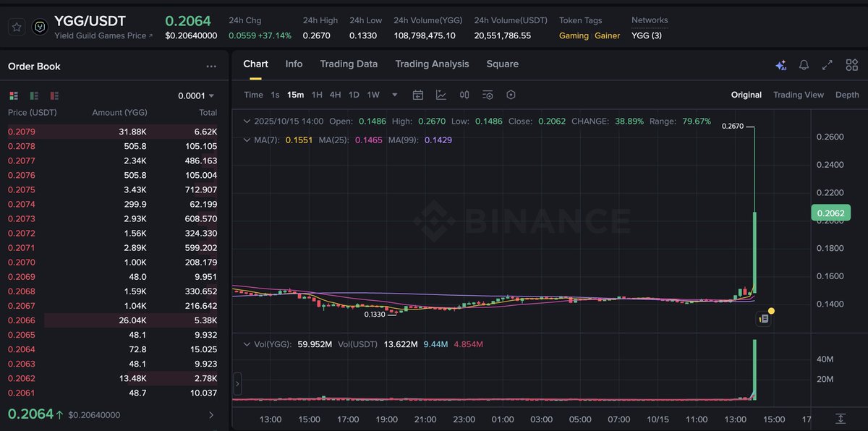The width and height of the screenshot is (868, 431).
Task: Open the date-jump calendar icon on chart toolbar
Action: pos(417,95)
